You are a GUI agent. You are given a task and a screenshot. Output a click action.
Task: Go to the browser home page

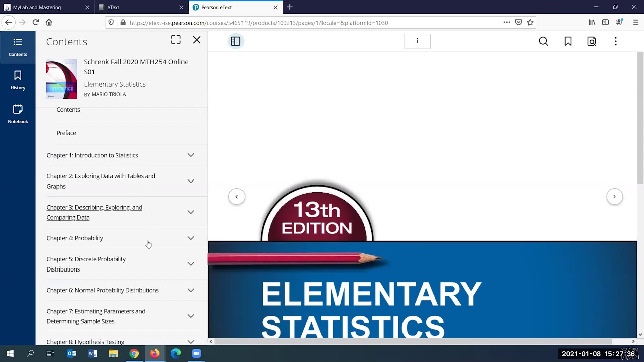point(49,22)
